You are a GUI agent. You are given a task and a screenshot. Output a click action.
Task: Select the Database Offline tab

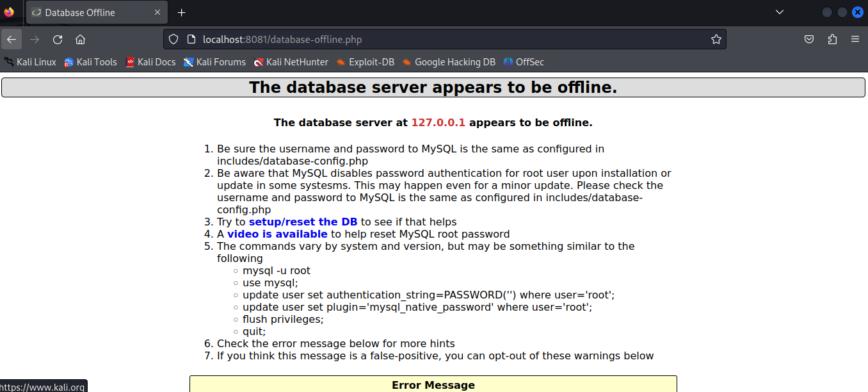click(x=90, y=12)
